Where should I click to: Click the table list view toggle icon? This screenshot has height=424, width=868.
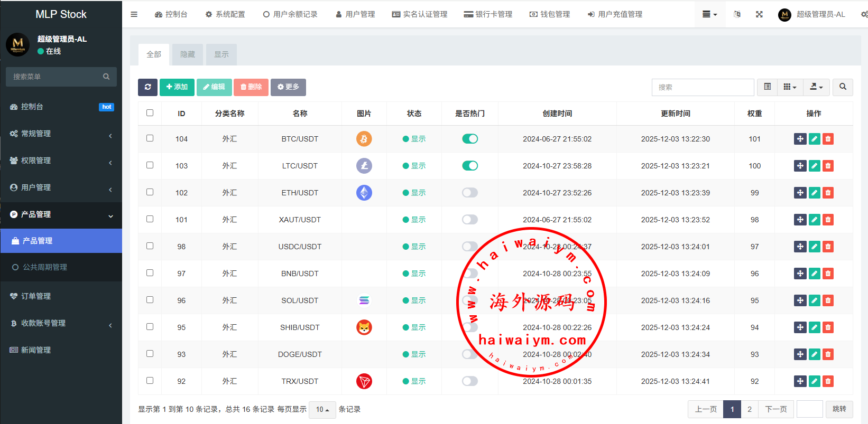pyautogui.click(x=767, y=87)
